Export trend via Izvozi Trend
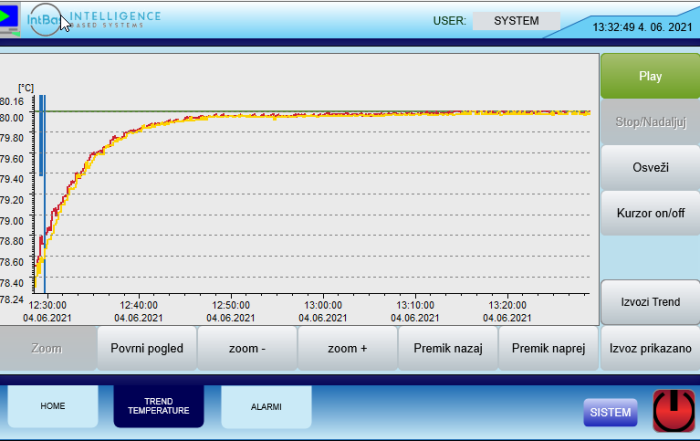This screenshot has width=700, height=441. click(650, 302)
